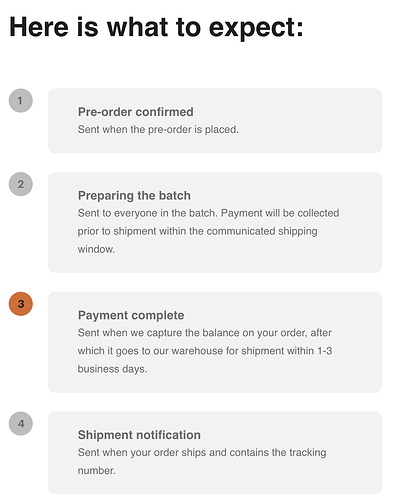Viewport: 396px width, 500px height.
Task: Click the word 'number.' in shipment card
Action: [x=97, y=470]
